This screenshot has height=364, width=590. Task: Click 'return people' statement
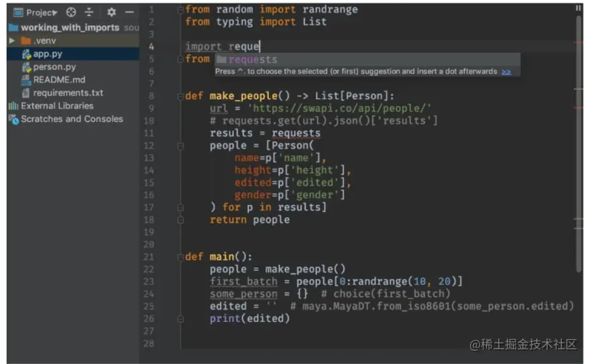point(250,220)
